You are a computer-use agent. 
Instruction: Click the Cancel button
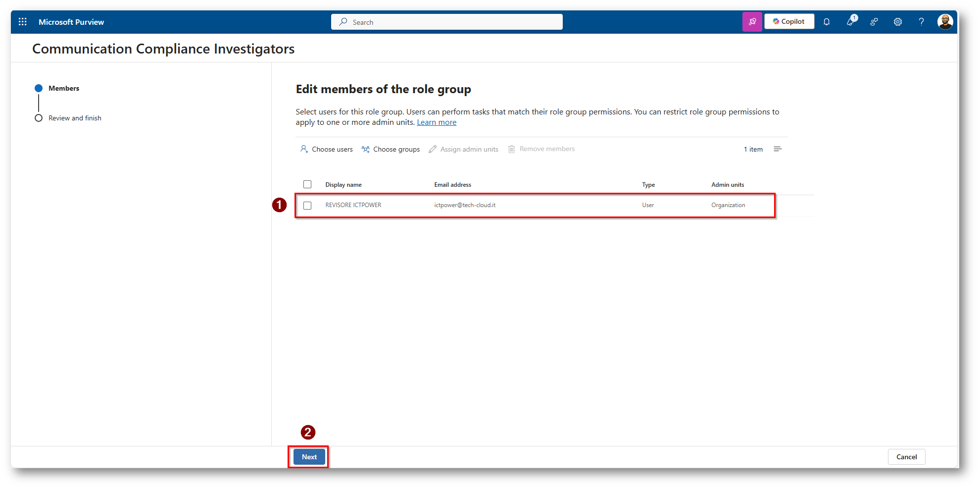[906, 457]
